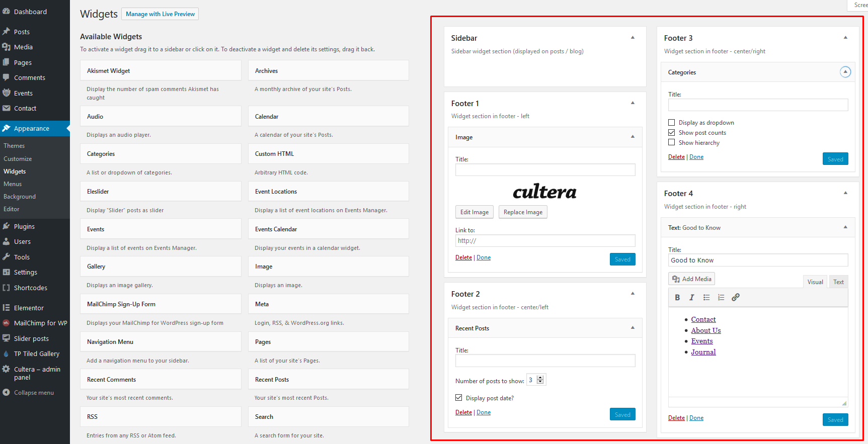Collapse the Categories widget in Footer 3
This screenshot has height=444, width=868.
click(x=845, y=72)
